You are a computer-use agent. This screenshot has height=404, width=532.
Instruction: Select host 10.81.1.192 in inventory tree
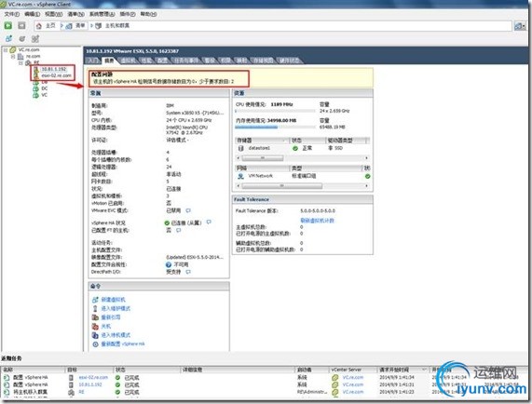coord(54,69)
